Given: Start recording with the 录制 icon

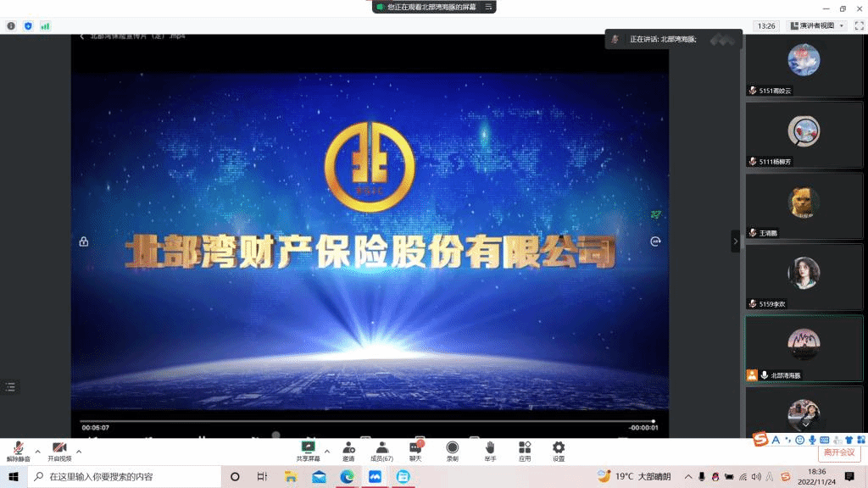Looking at the screenshot, I should (x=452, y=449).
